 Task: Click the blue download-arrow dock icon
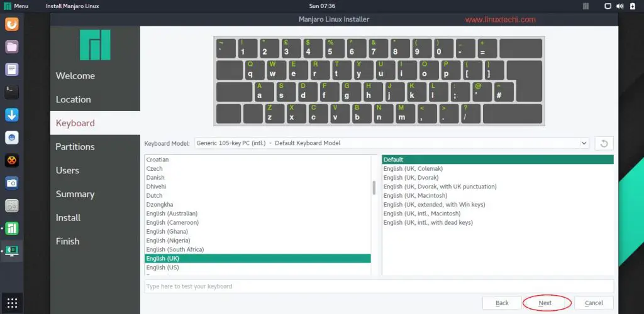tap(11, 115)
